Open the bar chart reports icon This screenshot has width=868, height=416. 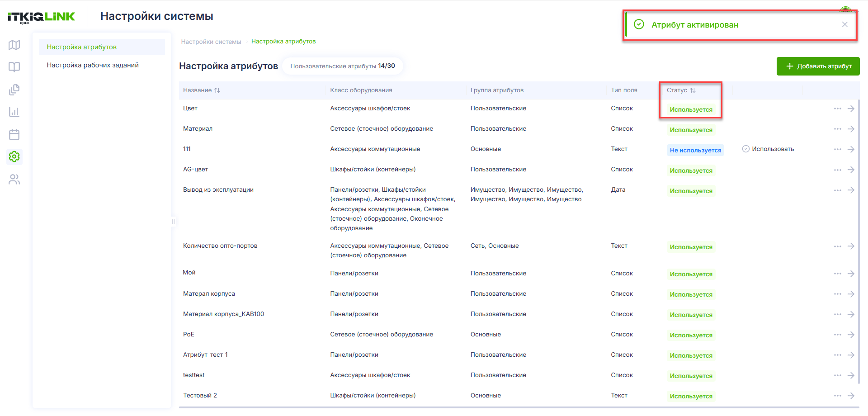(14, 112)
